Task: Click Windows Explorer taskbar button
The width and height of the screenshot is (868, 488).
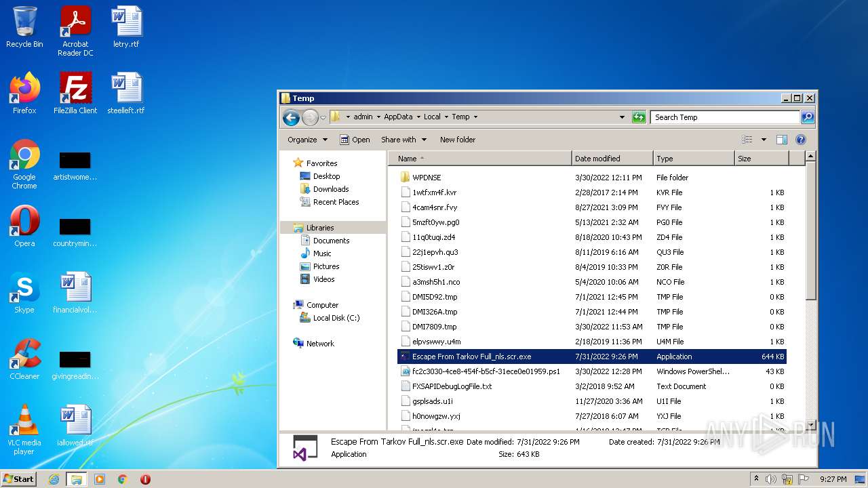Action: 77,479
